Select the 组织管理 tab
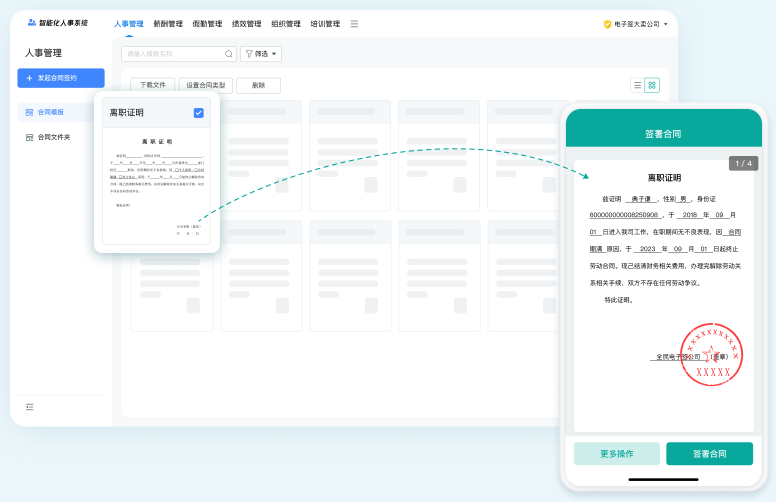 pyautogui.click(x=286, y=24)
